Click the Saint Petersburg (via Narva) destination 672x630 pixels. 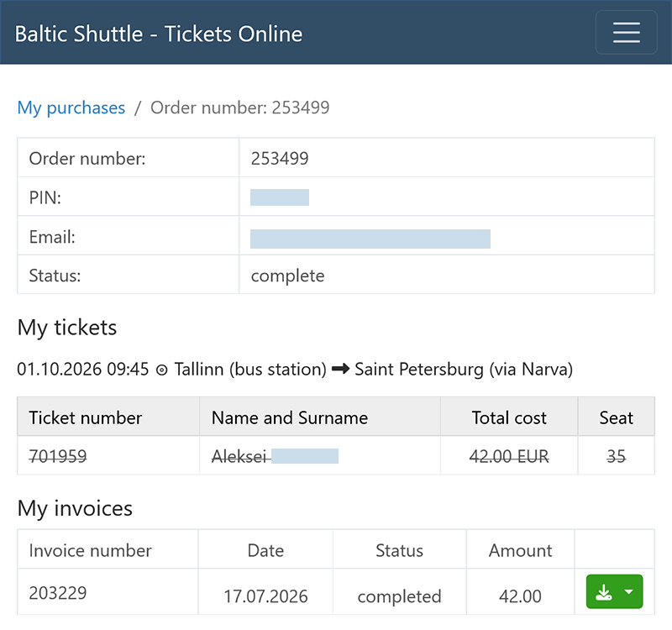(464, 369)
